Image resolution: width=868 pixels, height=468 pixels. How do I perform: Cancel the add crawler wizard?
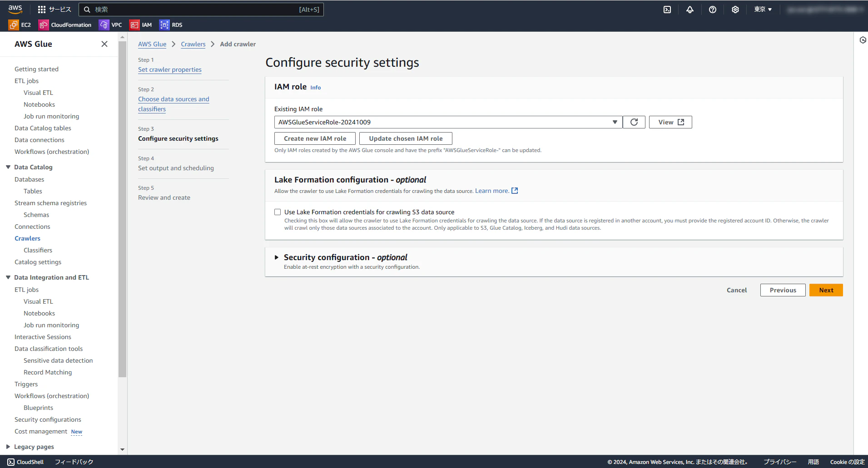[737, 290]
